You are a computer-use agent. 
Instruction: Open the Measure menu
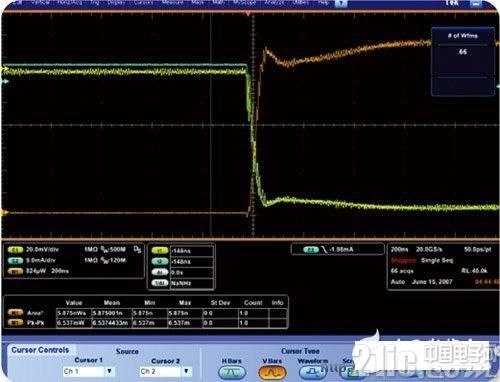tap(172, 2)
